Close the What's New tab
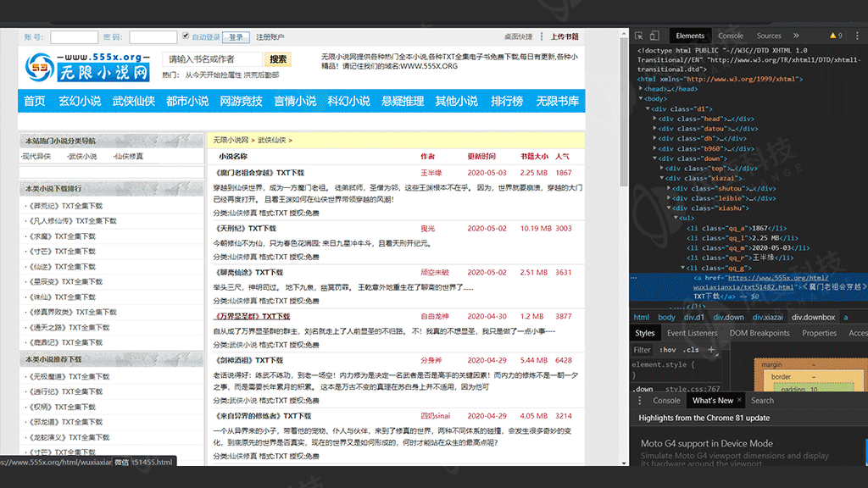The width and height of the screenshot is (868, 488). pos(737,400)
